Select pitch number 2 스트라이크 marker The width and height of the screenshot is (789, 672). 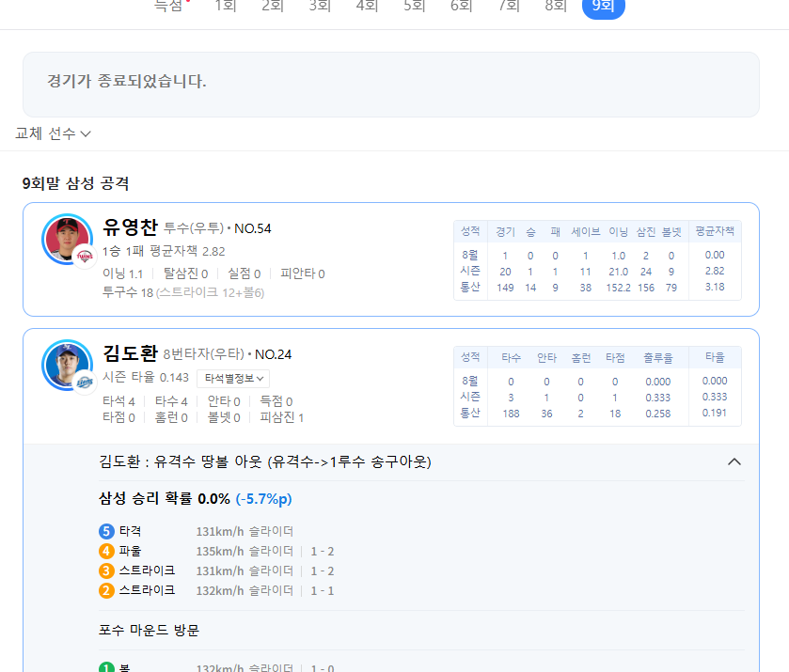click(x=106, y=590)
